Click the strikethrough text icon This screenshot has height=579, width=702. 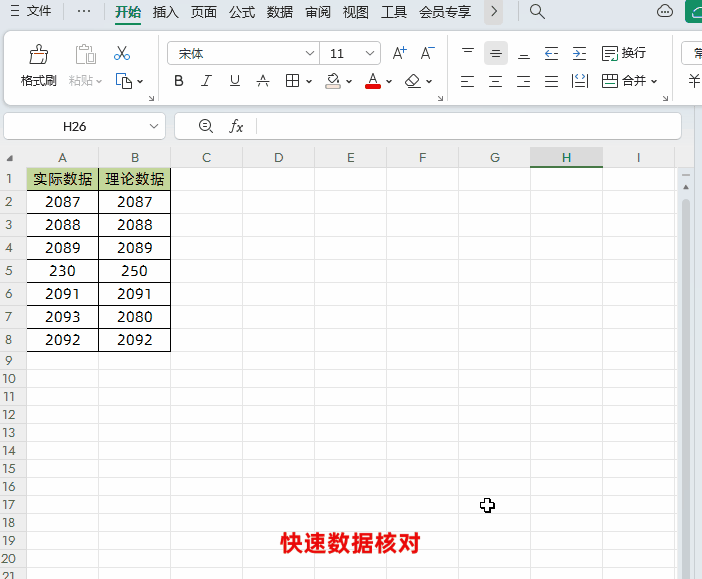coord(263,81)
